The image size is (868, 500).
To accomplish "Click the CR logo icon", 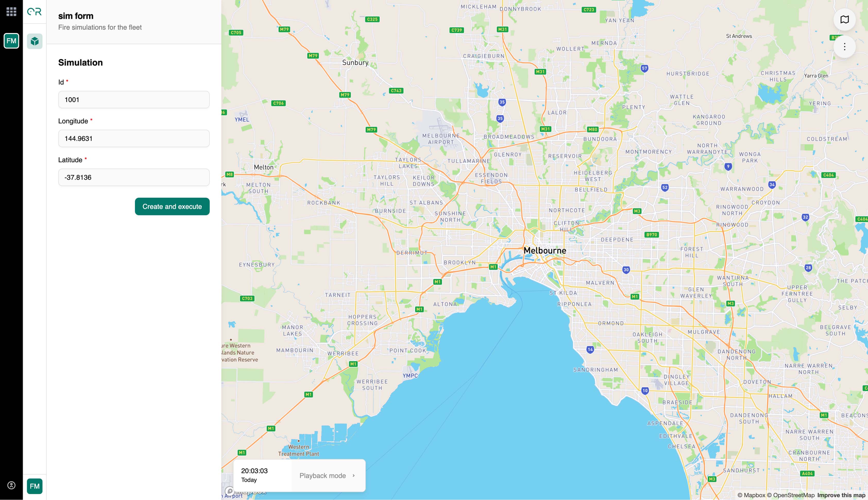I will click(x=34, y=12).
